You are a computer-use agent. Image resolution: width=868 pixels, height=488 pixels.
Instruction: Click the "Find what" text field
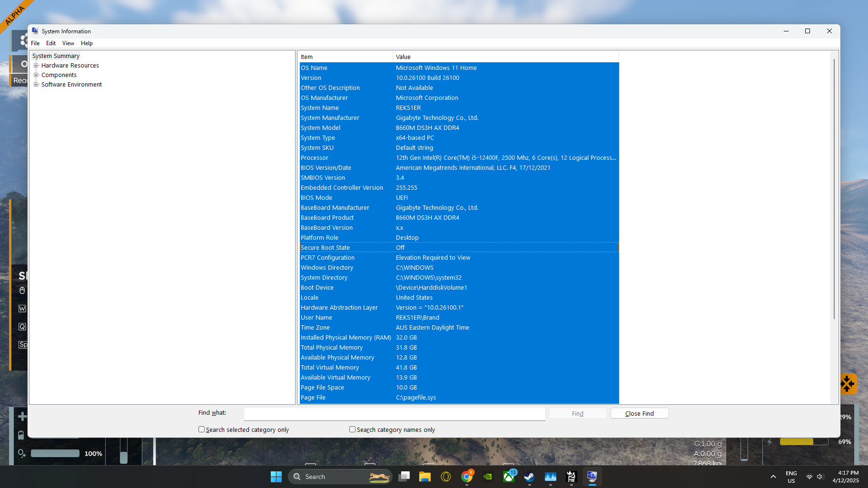(394, 414)
